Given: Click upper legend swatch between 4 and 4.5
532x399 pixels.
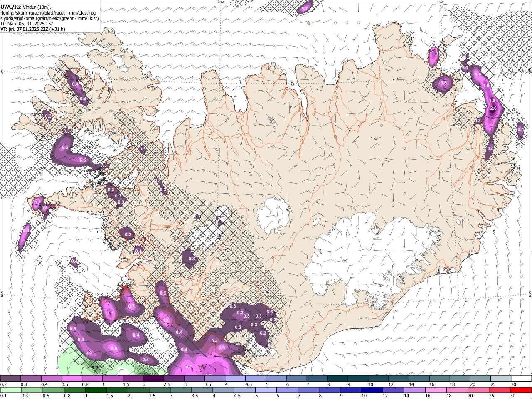Looking at the screenshot, I should click(235, 379).
